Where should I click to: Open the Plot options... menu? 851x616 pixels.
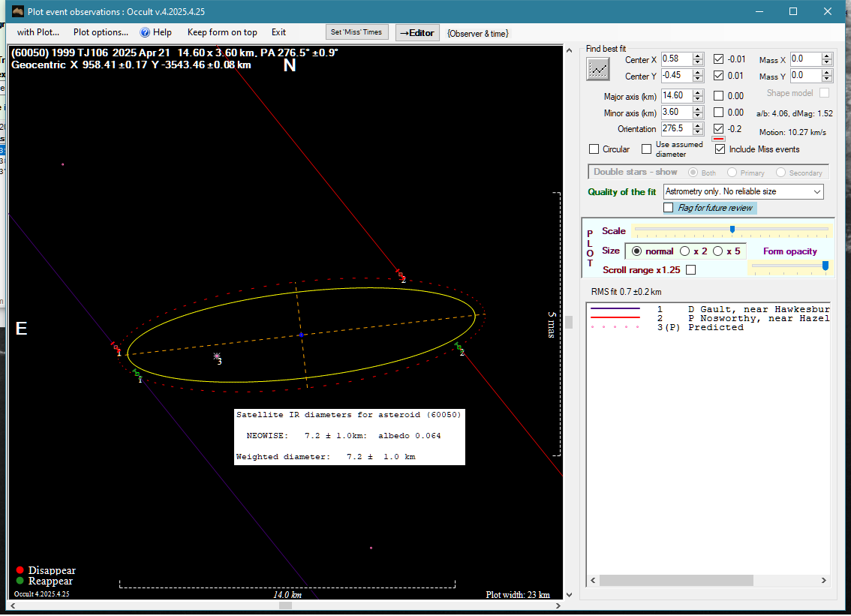click(x=101, y=32)
